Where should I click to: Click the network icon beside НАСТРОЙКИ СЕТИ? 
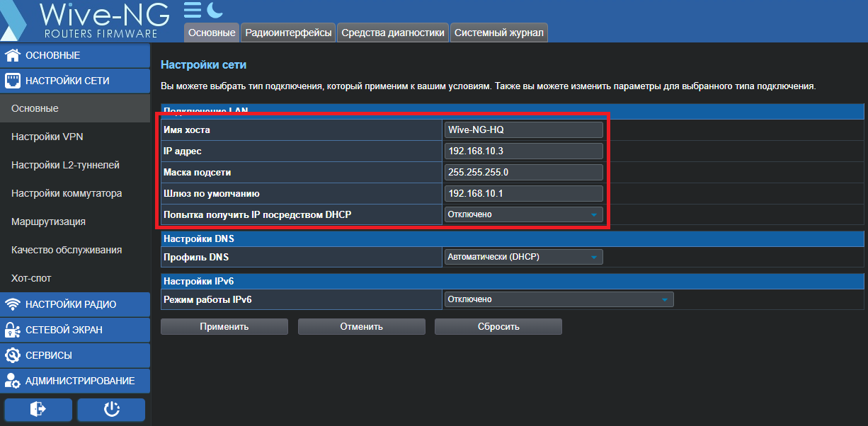(12, 81)
